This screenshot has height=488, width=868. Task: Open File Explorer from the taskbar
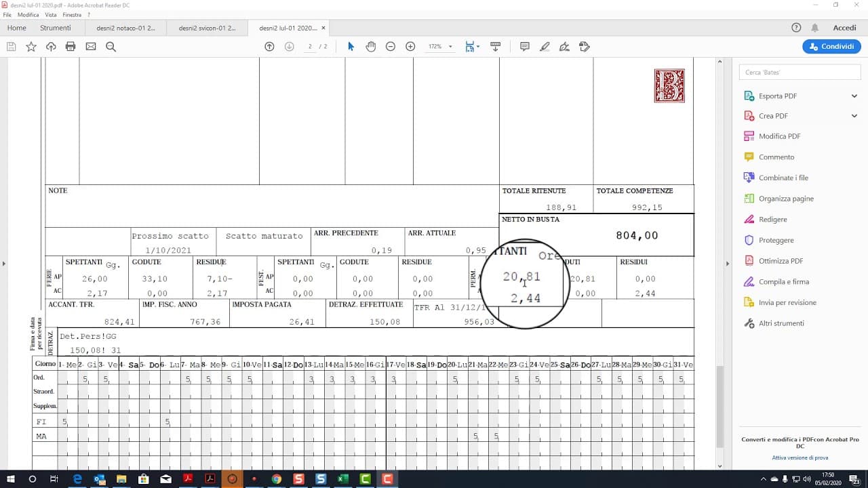[x=122, y=479]
